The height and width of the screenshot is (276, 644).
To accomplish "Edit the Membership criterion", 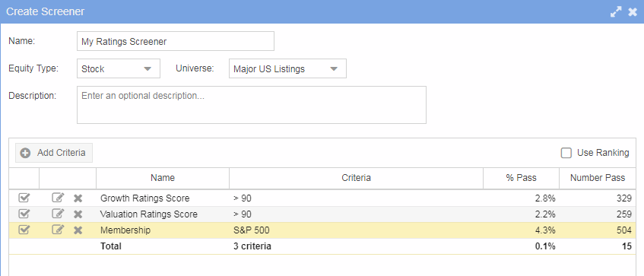I will coord(58,230).
